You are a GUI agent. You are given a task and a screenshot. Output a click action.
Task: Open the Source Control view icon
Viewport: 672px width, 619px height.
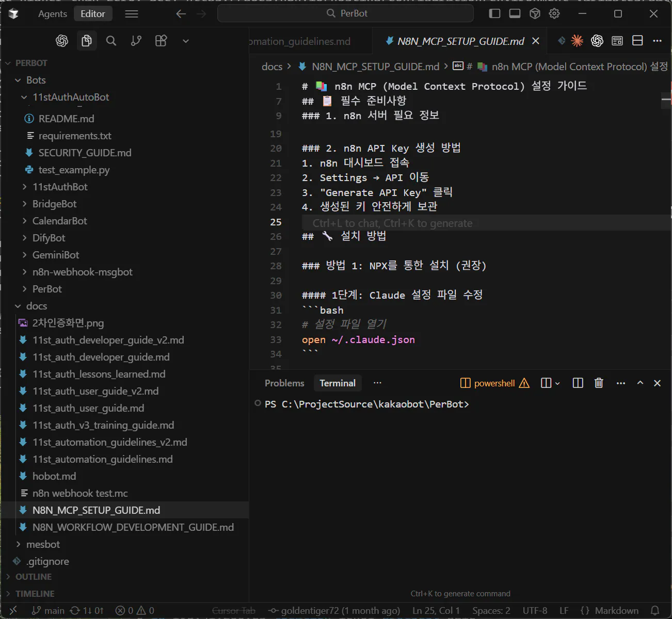pyautogui.click(x=136, y=41)
